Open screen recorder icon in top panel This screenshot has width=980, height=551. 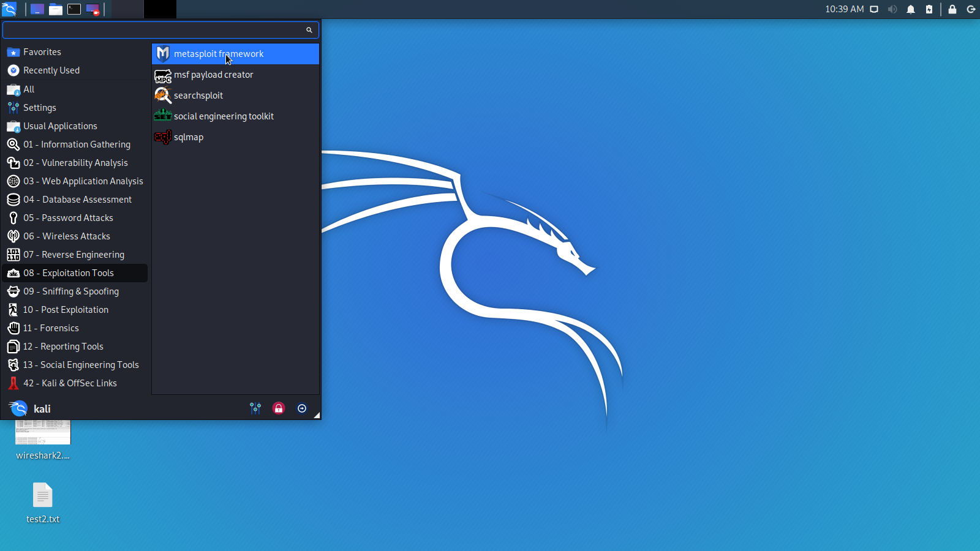point(92,9)
